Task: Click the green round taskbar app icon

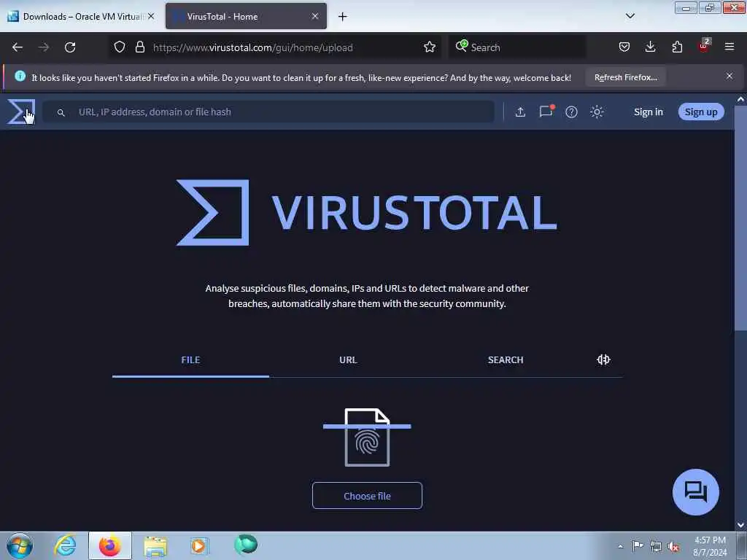Action: click(246, 544)
